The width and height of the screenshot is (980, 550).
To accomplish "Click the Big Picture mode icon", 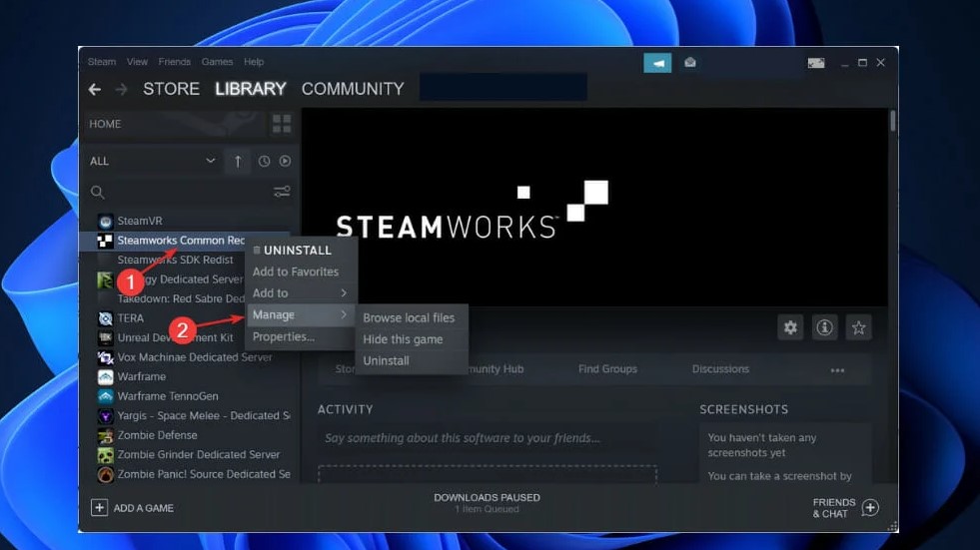I will [x=815, y=63].
